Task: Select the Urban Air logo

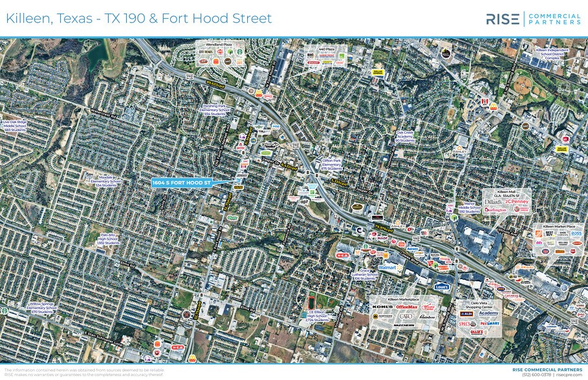Action: pos(270,145)
